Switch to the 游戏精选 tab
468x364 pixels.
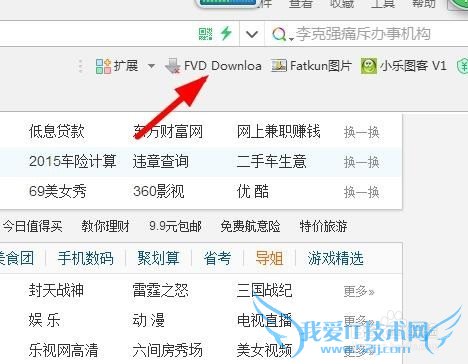[335, 258]
